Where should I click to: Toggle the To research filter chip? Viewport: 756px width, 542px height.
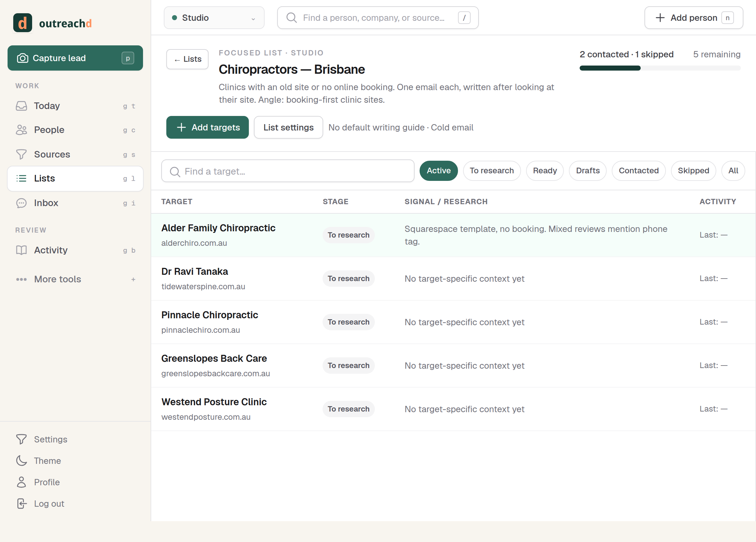492,171
